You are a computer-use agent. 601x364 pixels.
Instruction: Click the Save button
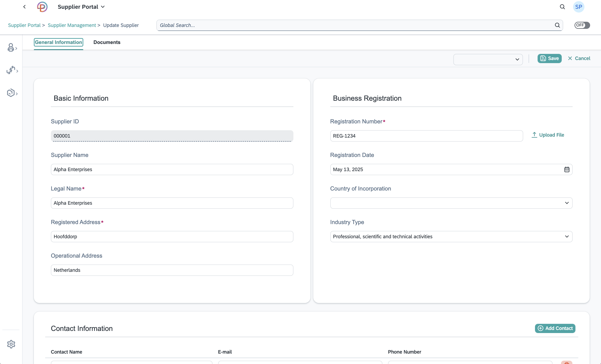click(x=549, y=58)
